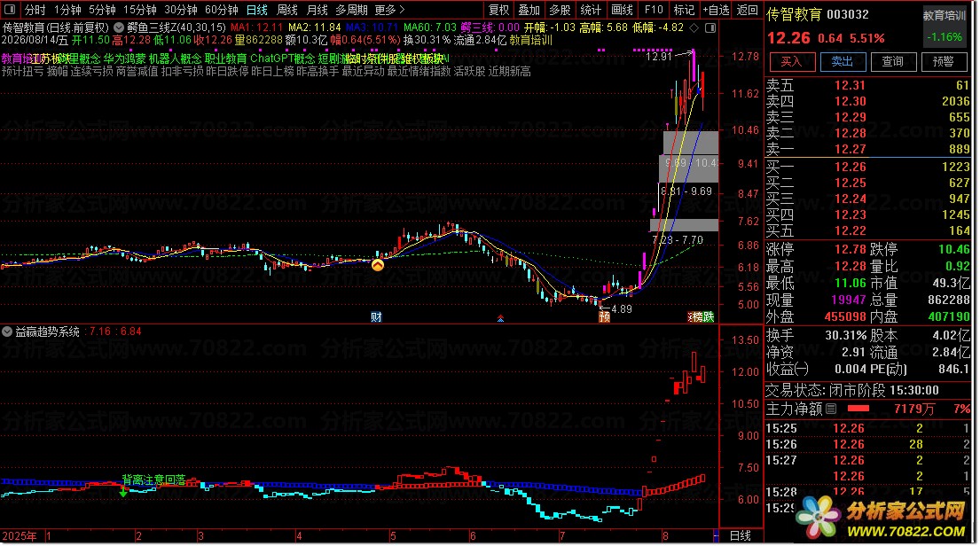The height and width of the screenshot is (546, 980).
Task: Select the 卖一 order row at 12.27
Action: [x=867, y=149]
